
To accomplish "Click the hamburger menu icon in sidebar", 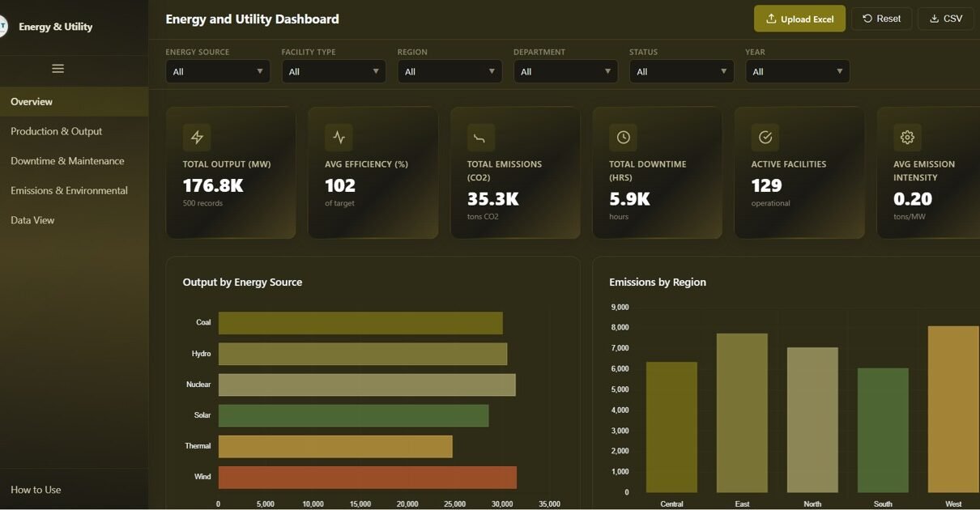I will click(58, 69).
